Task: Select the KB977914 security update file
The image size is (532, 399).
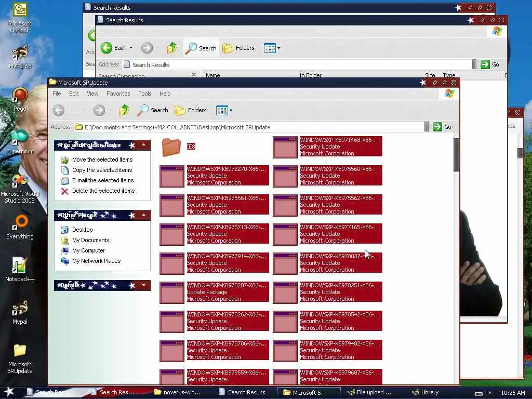Action: coord(214,263)
